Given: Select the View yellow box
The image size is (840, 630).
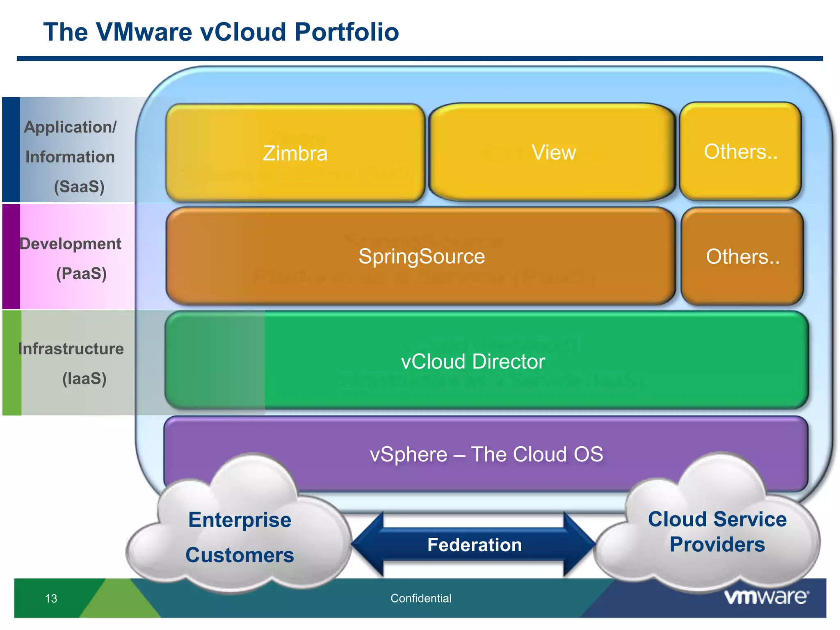Looking at the screenshot, I should coord(553,152).
